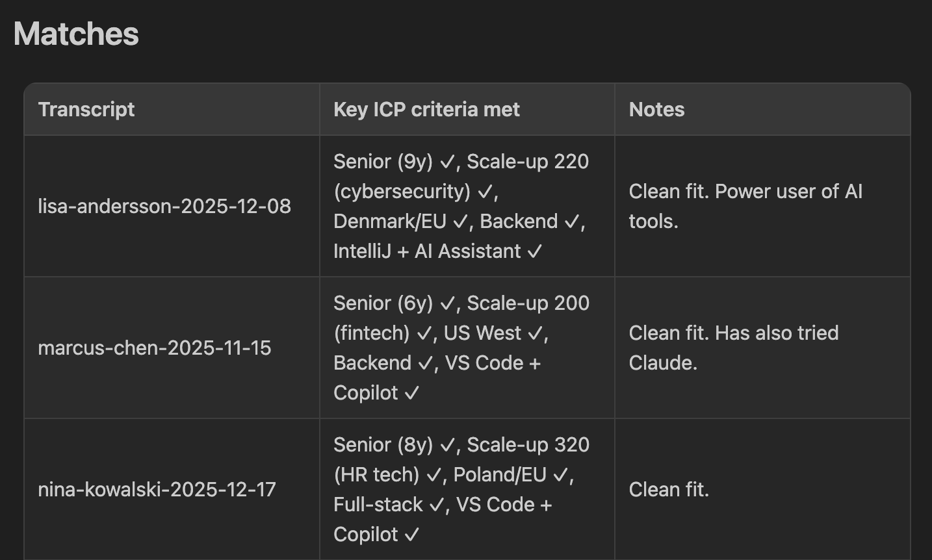Image resolution: width=932 pixels, height=560 pixels.
Task: Click the text 'US West' in Marcus's row
Action: [x=482, y=333]
